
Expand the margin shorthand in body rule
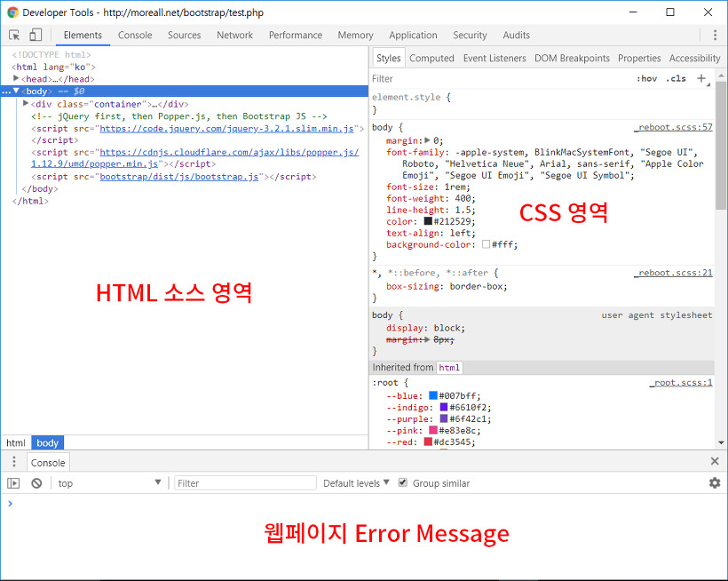pyautogui.click(x=427, y=140)
